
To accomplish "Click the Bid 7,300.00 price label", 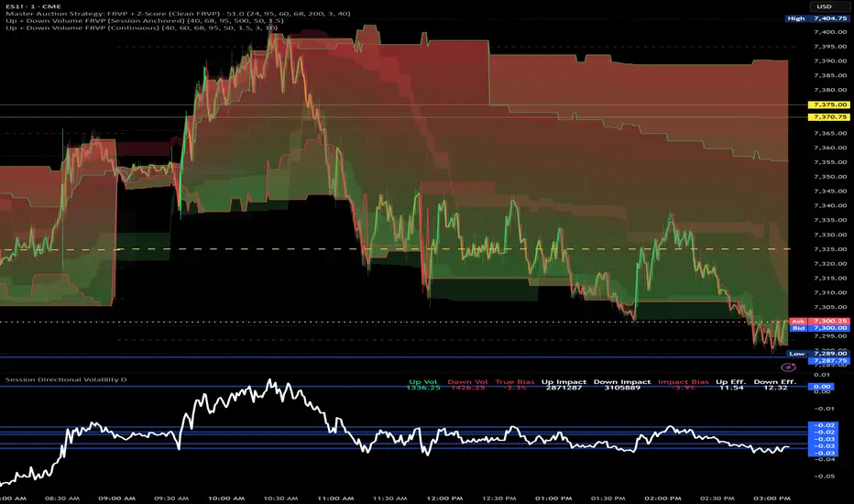I will (819, 328).
